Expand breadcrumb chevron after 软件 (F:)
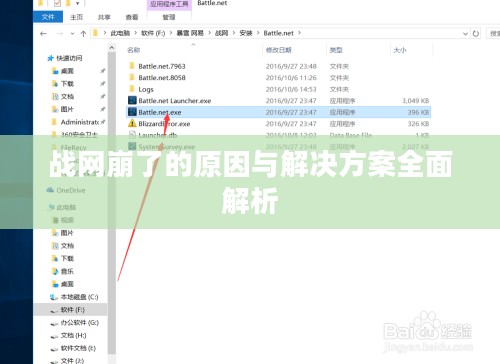500x364 pixels. (171, 33)
